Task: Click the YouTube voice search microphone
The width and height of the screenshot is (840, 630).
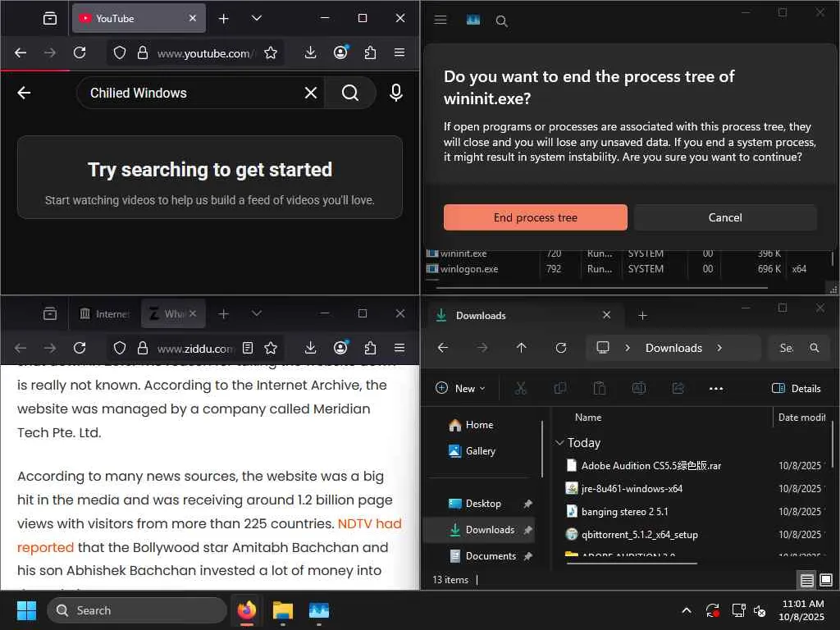Action: point(396,93)
